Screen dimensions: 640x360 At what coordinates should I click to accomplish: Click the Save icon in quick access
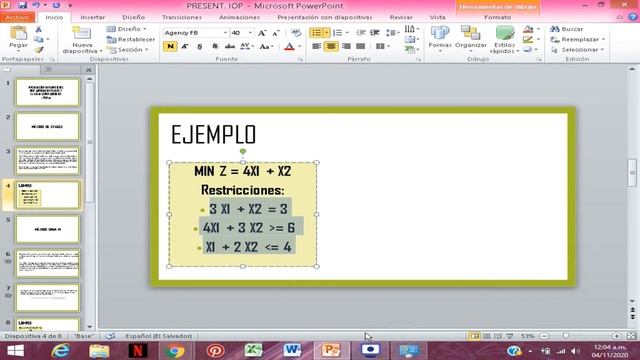pos(22,5)
